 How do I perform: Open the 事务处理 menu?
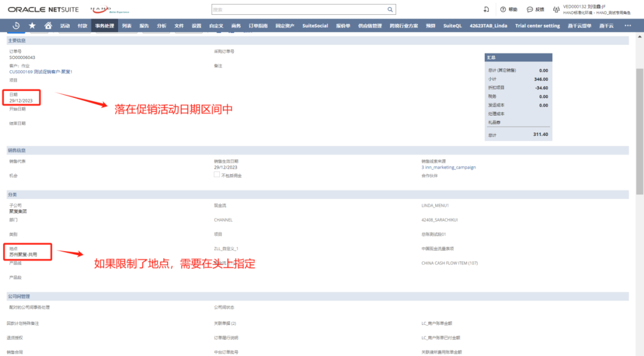104,26
